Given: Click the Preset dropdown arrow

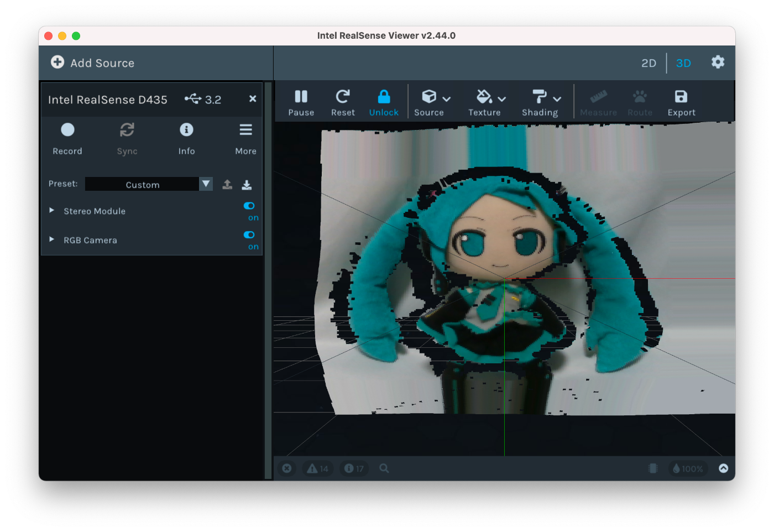Looking at the screenshot, I should [206, 184].
